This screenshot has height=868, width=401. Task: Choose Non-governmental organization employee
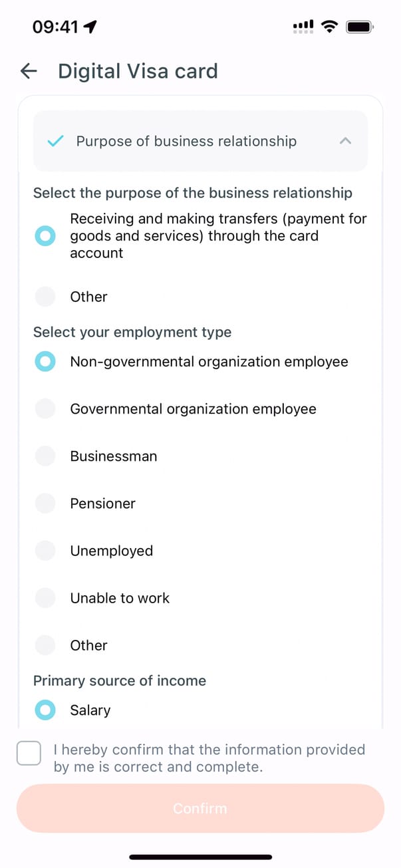pos(45,362)
